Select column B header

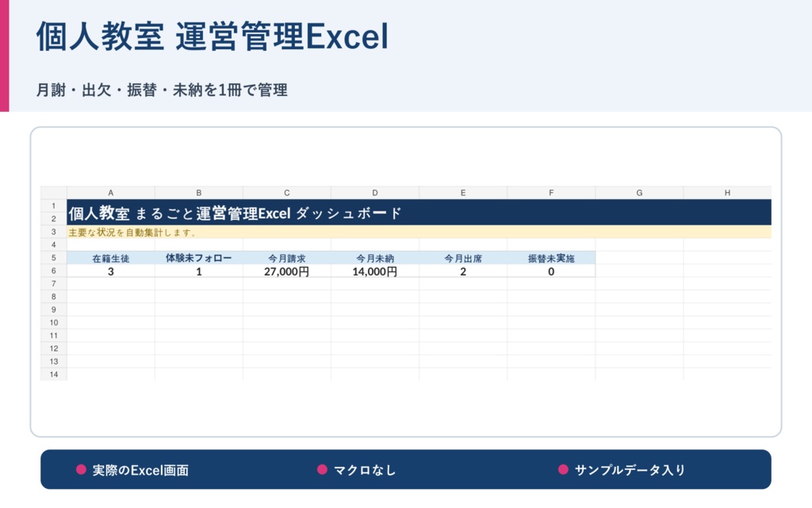tap(199, 193)
